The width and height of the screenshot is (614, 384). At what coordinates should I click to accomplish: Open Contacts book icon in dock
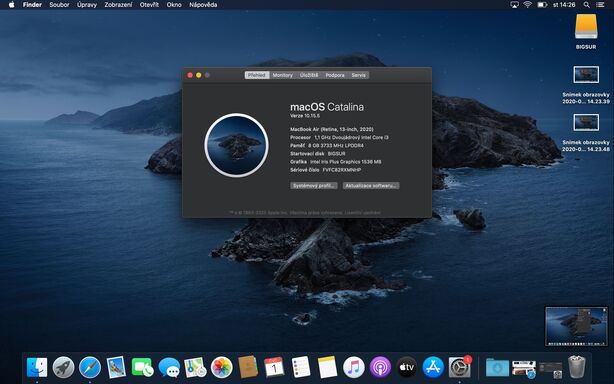tap(248, 367)
